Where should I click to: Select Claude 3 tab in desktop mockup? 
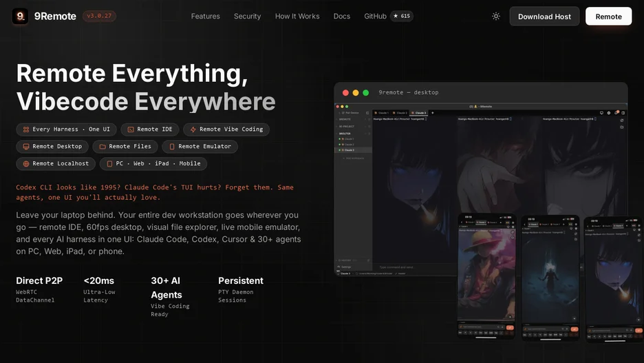pos(418,113)
